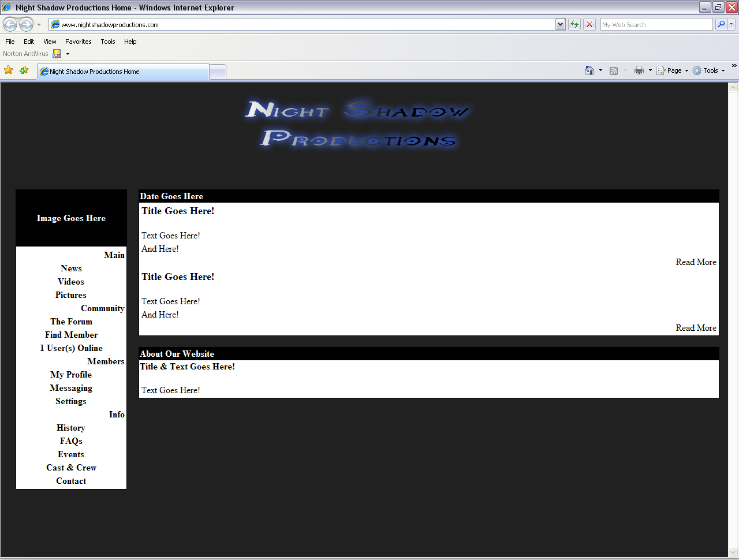
Task: Click the Image Goes Here placeholder
Action: click(71, 218)
